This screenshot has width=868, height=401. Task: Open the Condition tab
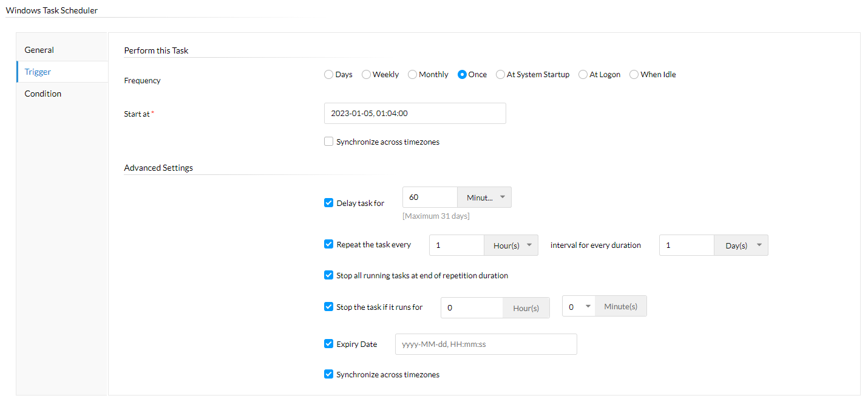click(x=63, y=94)
